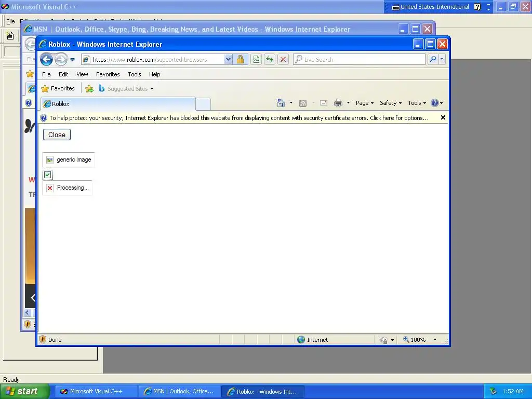532x399 pixels.
Task: Open a new blank tab
Action: point(203,104)
